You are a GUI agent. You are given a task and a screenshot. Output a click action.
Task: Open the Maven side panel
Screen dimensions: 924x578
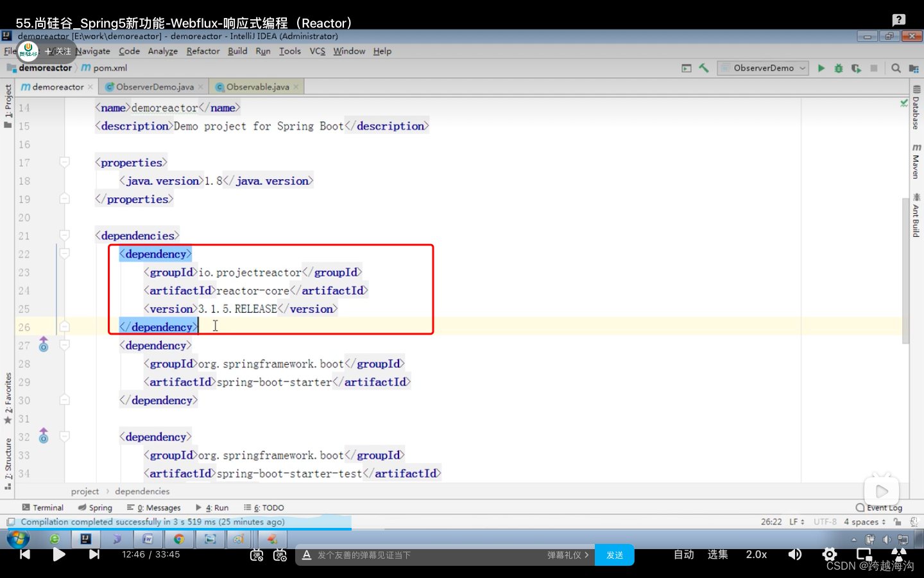916,161
